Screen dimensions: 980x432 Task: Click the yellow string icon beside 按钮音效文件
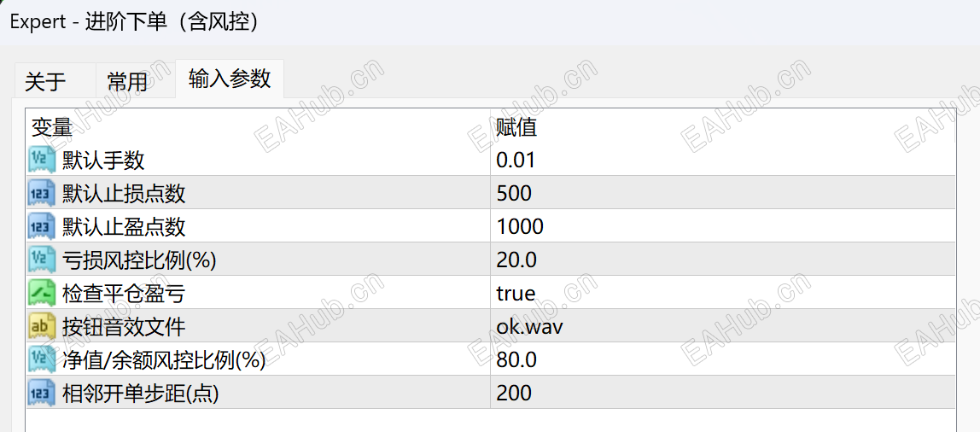point(42,326)
